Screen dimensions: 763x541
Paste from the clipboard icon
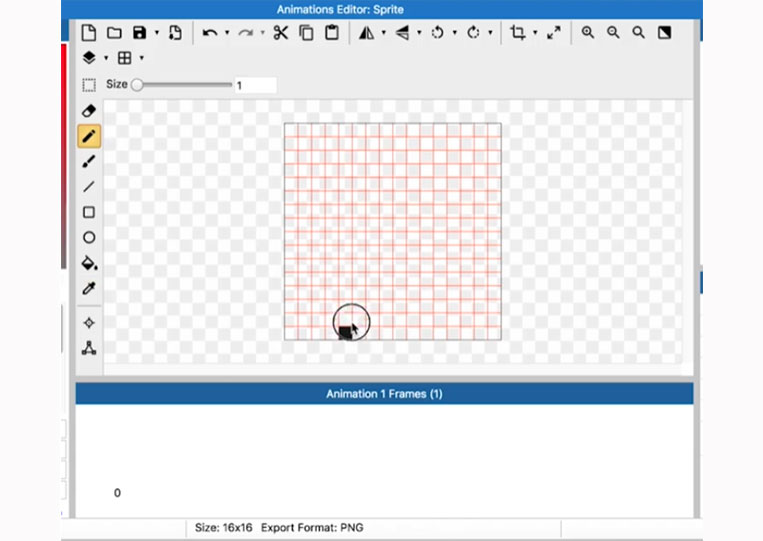[332, 33]
